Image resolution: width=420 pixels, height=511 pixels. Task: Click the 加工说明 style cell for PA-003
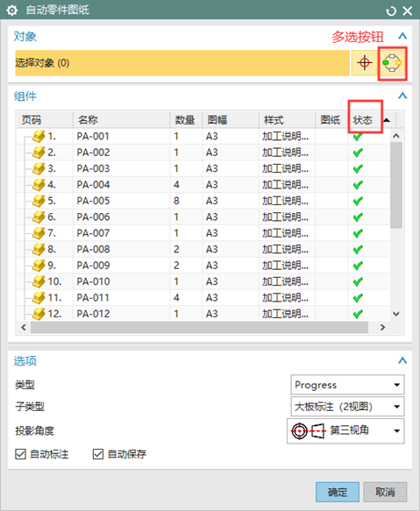click(287, 168)
